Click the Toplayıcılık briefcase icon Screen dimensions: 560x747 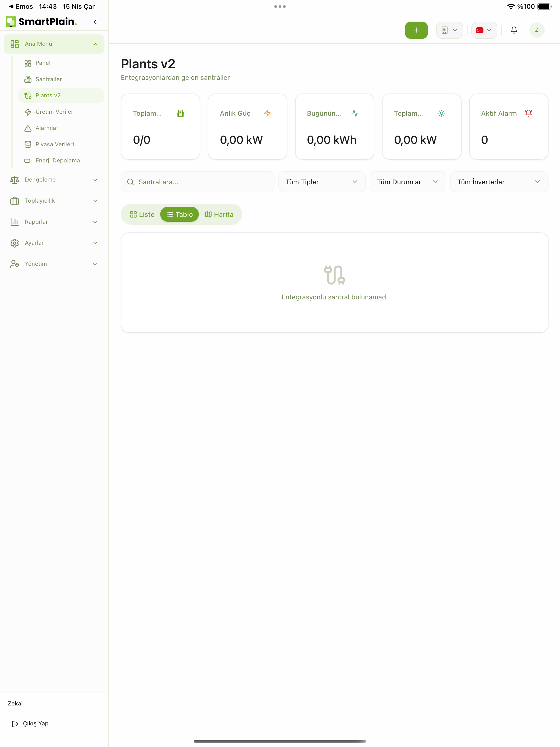click(x=14, y=201)
